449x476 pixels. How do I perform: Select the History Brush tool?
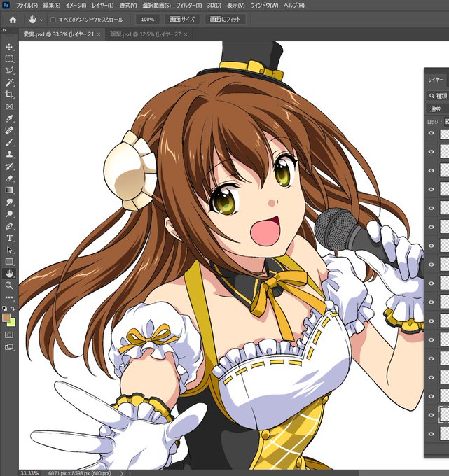click(9, 167)
